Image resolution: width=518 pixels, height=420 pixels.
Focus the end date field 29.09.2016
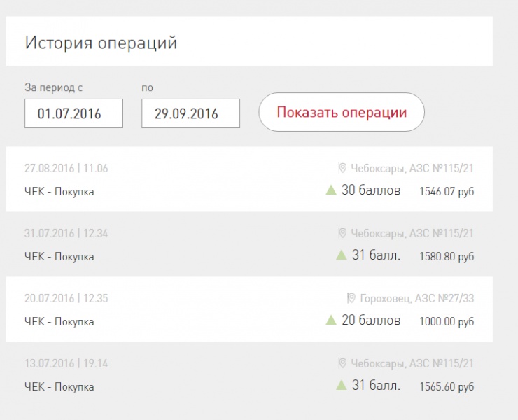[x=190, y=113]
